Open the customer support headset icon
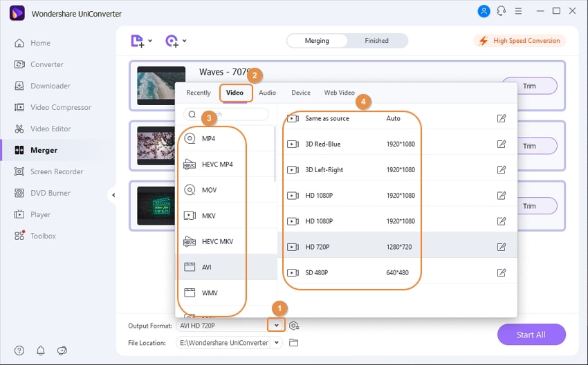 tap(501, 11)
